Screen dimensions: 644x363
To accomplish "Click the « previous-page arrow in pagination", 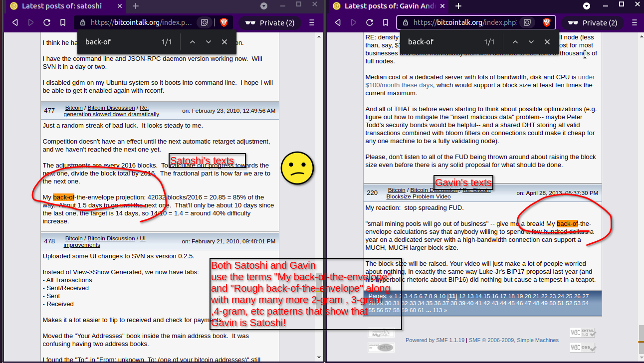I will 392,296.
